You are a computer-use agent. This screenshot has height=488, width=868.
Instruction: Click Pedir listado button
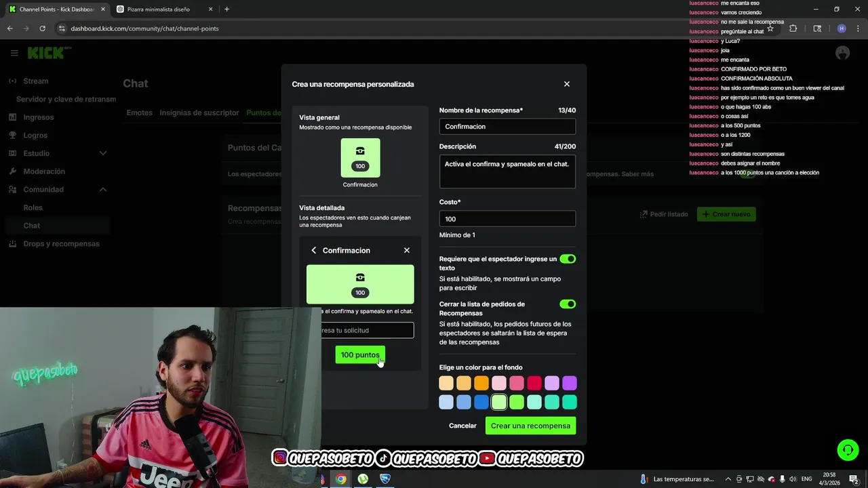pos(664,214)
